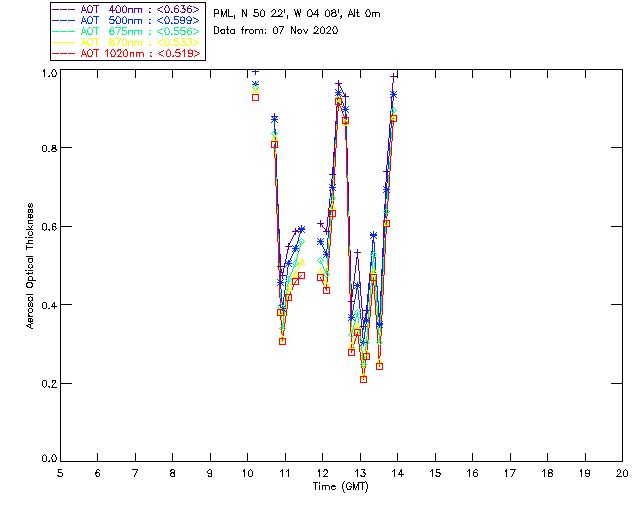The width and height of the screenshot is (640, 512).
Task: Click the x-axis label 8
Action: [173, 473]
